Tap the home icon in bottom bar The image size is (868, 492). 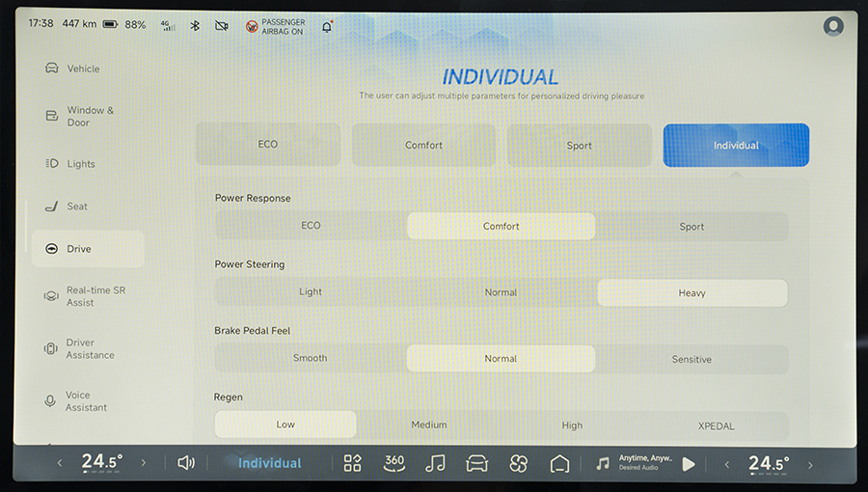pyautogui.click(x=559, y=463)
